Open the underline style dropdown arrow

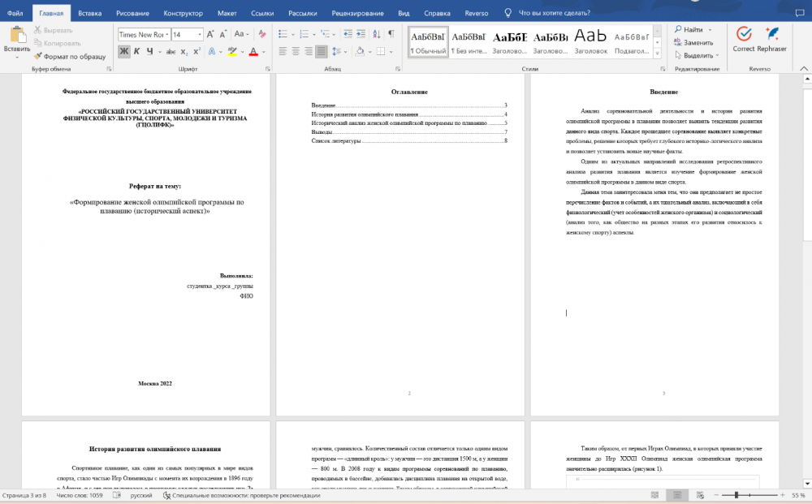click(159, 52)
